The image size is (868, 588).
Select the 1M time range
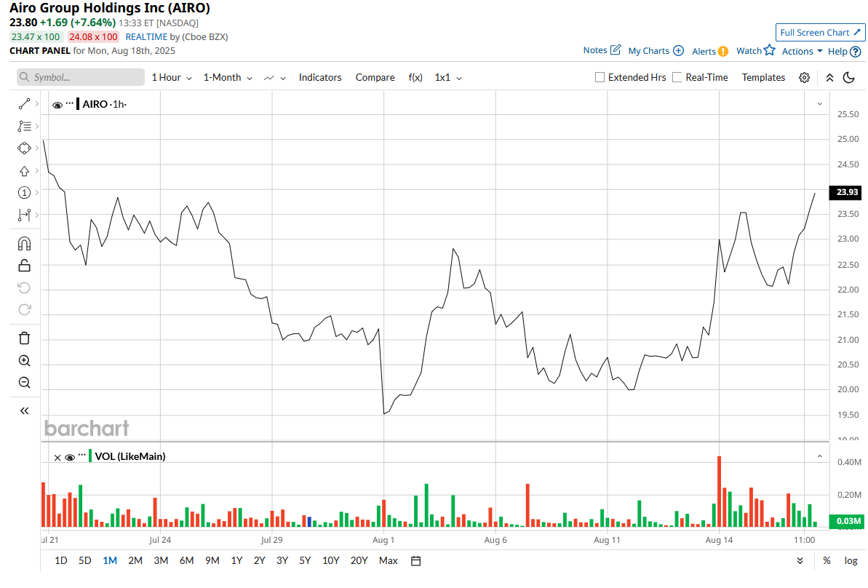pyautogui.click(x=110, y=561)
